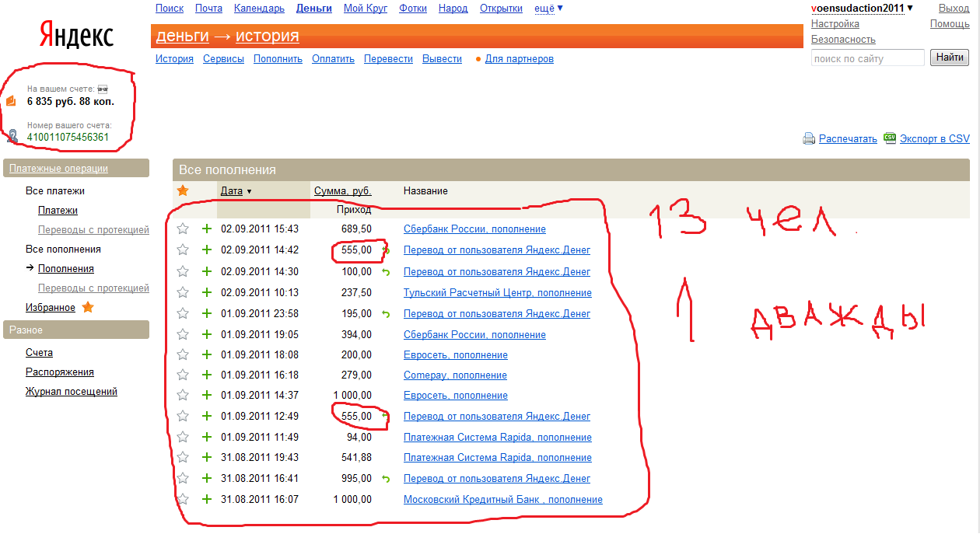Open Журнал посещений in the sidebar
Viewport: 980px width, 555px height.
pyautogui.click(x=72, y=392)
